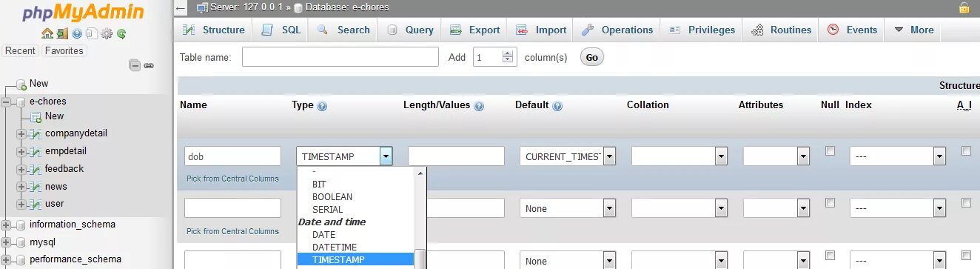The image size is (980, 269).
Task: Open the Privileges tab
Action: coord(702,30)
